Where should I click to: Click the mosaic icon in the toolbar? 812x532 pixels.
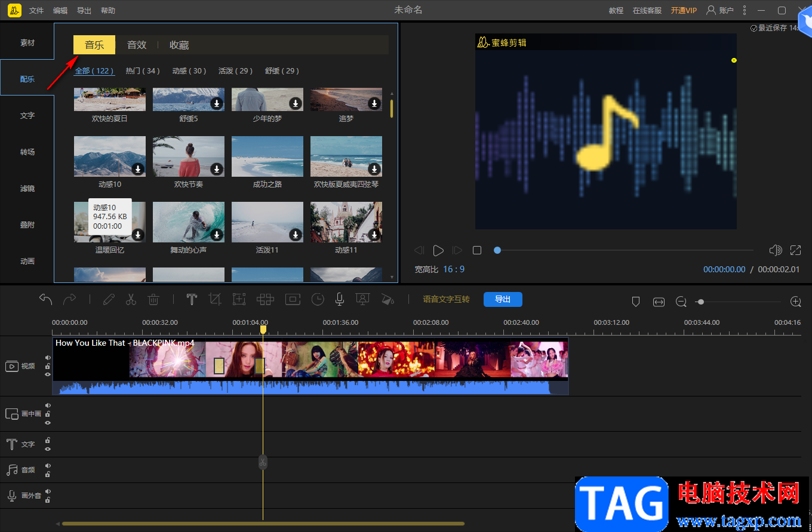265,299
